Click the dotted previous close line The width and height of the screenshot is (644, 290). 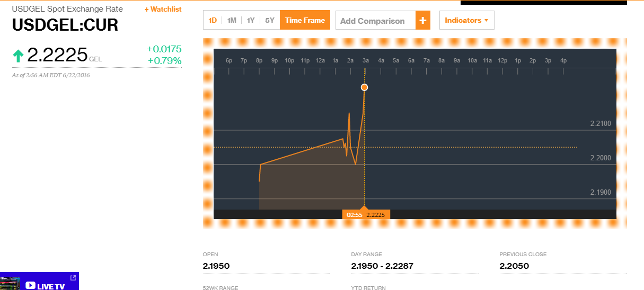click(395, 147)
